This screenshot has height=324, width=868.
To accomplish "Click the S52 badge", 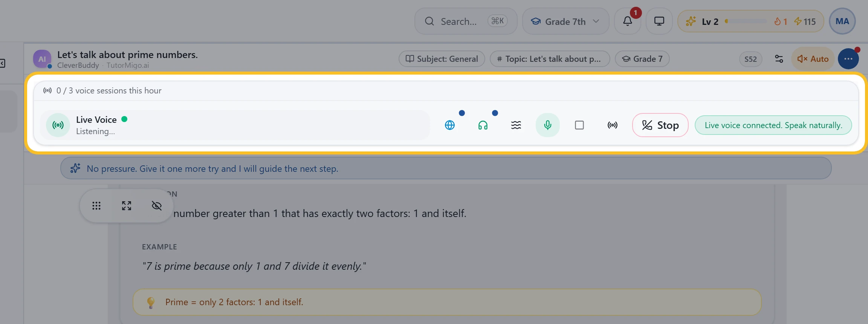I will coord(750,59).
